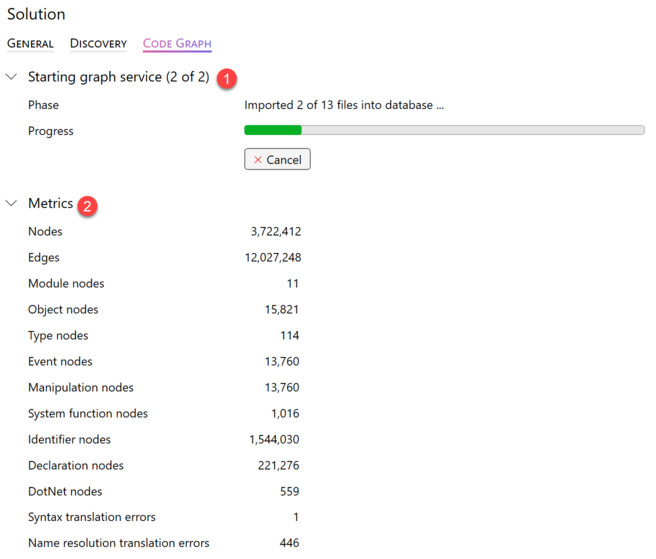This screenshot has width=656, height=559.
Task: Select the System function nodes value 1,016
Action: pyautogui.click(x=285, y=413)
